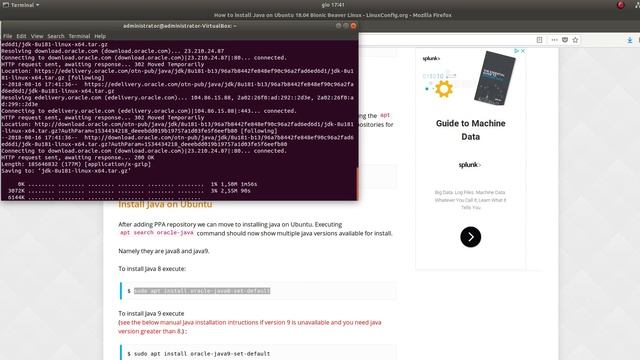
Task: Click the download progress row at 3072K
Action: tap(129, 191)
